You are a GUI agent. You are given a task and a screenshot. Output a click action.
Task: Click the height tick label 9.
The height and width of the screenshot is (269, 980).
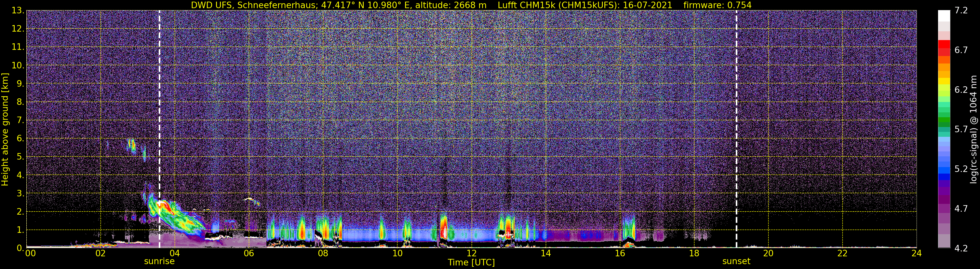coord(20,84)
